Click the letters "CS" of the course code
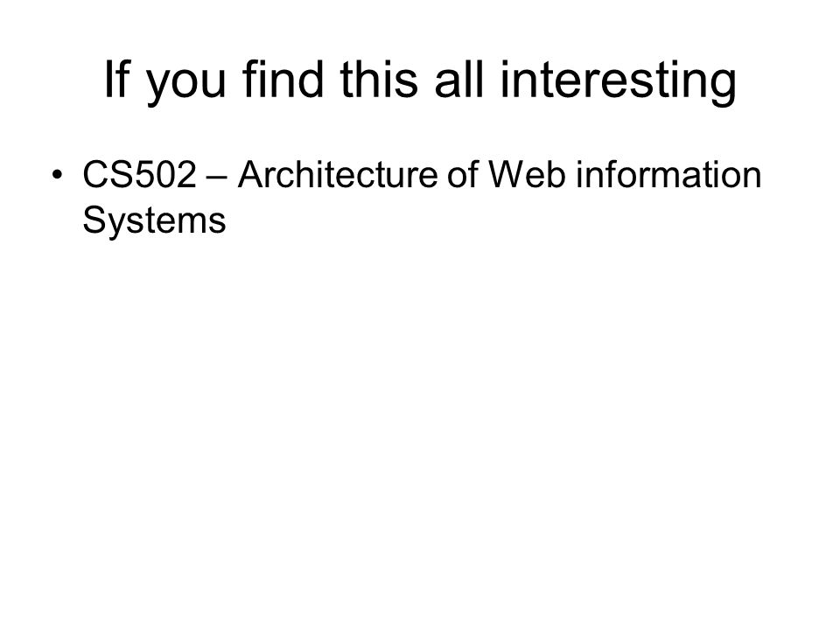 click(108, 175)
